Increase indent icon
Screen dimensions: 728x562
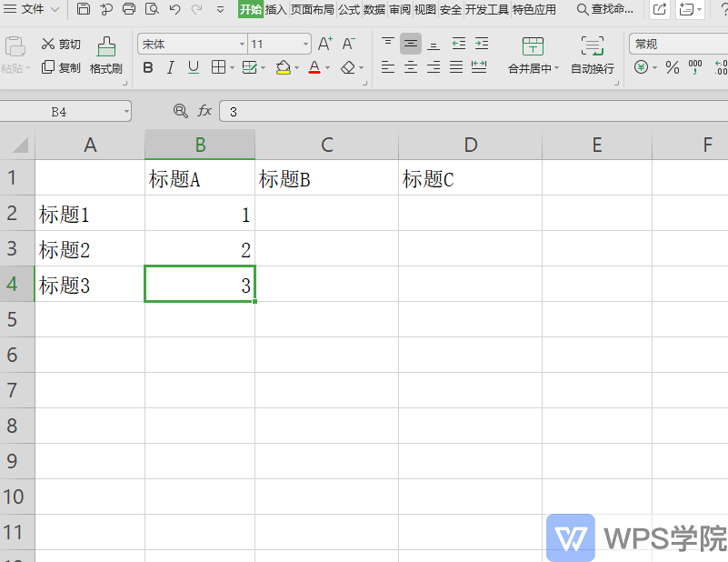482,44
